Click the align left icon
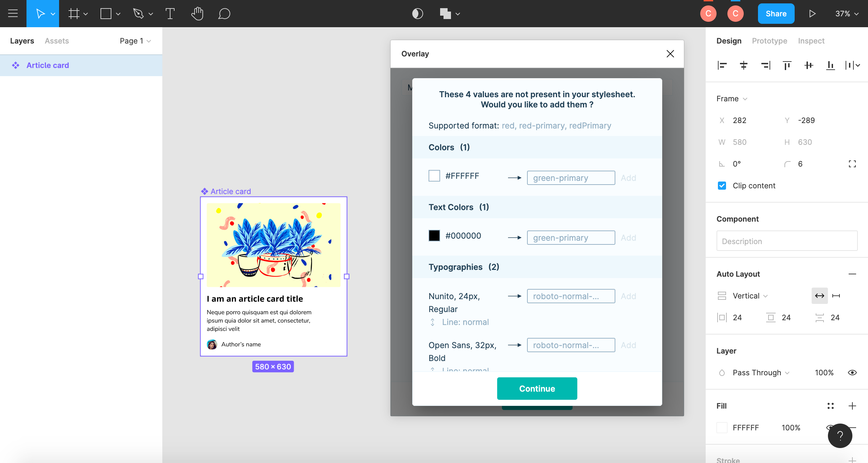 (x=722, y=65)
